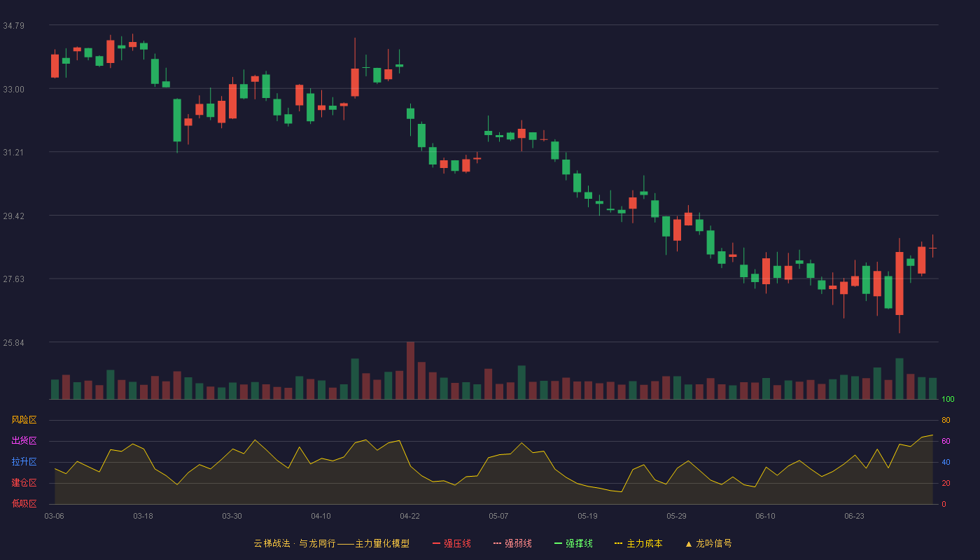Select the 出货区 zone label
Screen dimensions: 980x560
tap(24, 441)
